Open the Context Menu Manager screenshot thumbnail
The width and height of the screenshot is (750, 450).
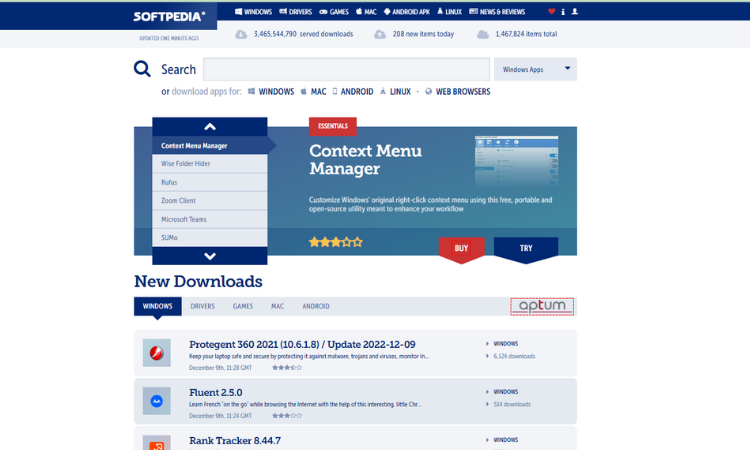point(516,161)
